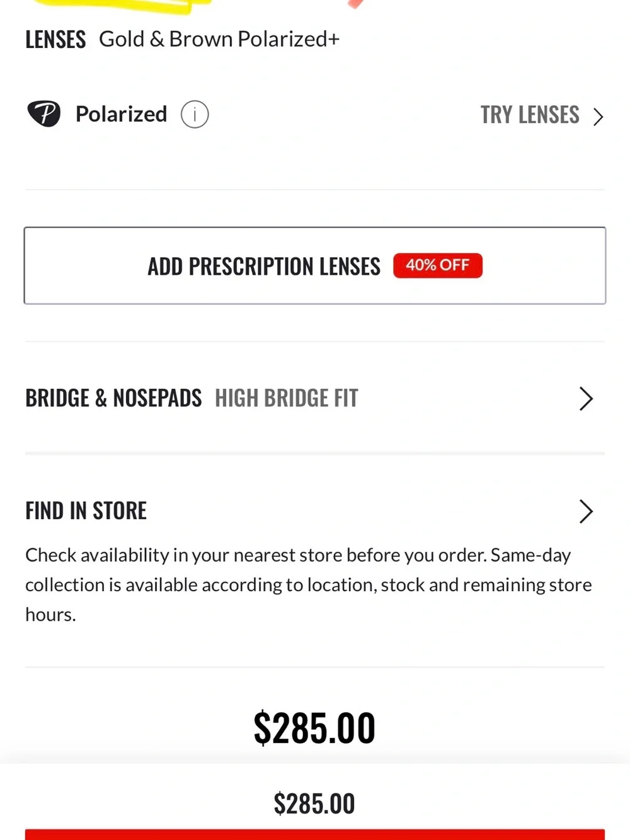
Task: Tap the arrow next to TRY LENSES
Action: (598, 117)
